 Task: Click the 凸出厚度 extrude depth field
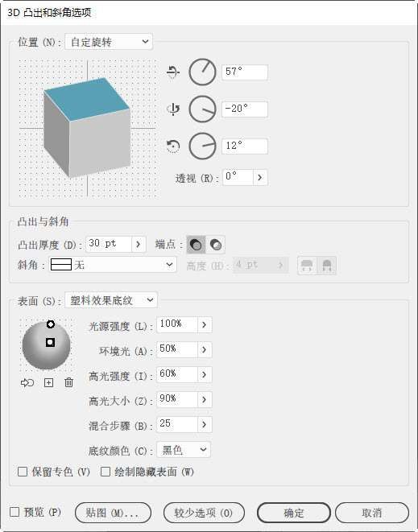[108, 245]
